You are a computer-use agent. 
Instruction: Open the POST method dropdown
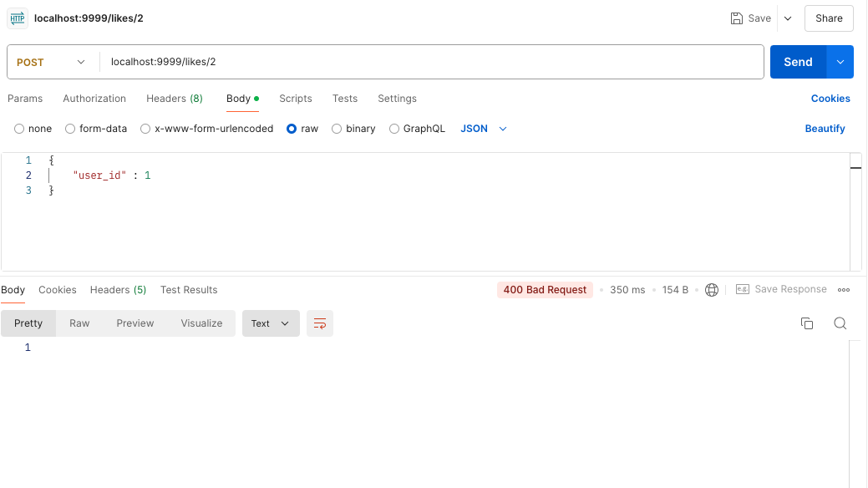[51, 62]
